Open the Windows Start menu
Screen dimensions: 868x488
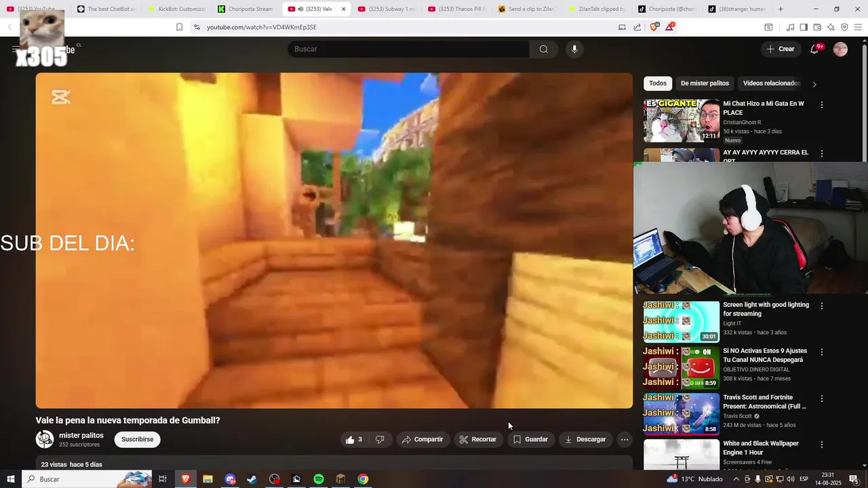coord(10,479)
